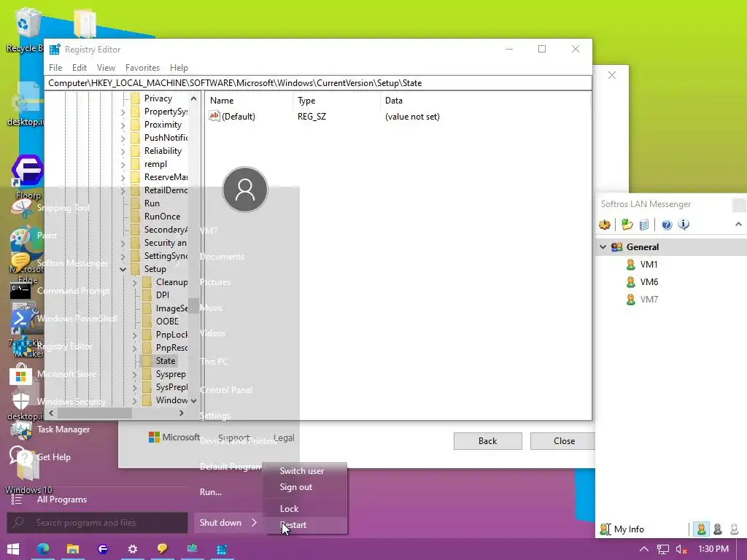Image resolution: width=747 pixels, height=560 pixels.
Task: Select the State registry key
Action: (166, 361)
